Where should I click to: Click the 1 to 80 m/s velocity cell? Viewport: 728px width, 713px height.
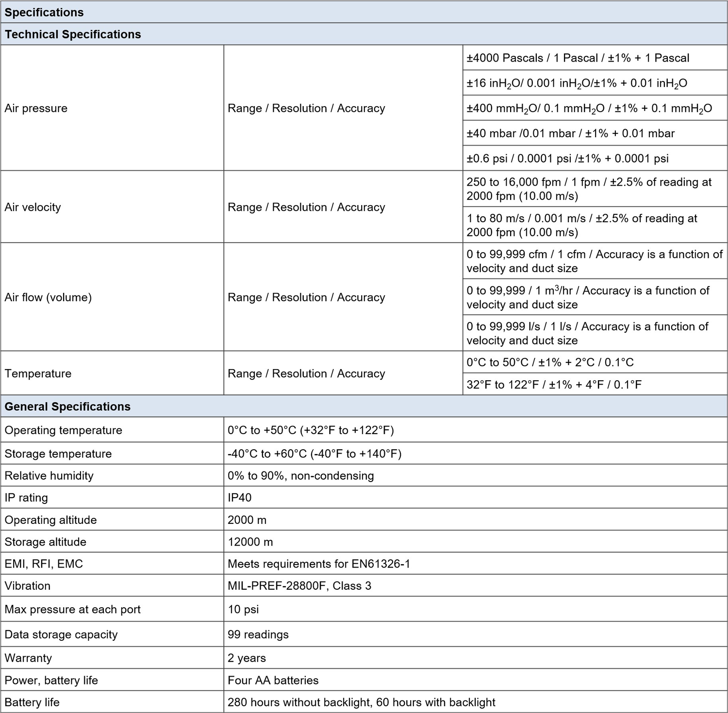coord(581,225)
